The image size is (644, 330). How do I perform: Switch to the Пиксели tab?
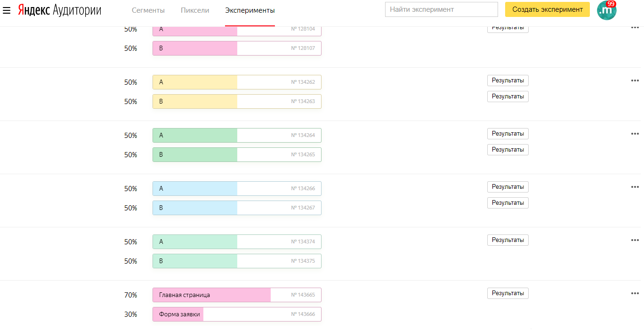click(195, 10)
